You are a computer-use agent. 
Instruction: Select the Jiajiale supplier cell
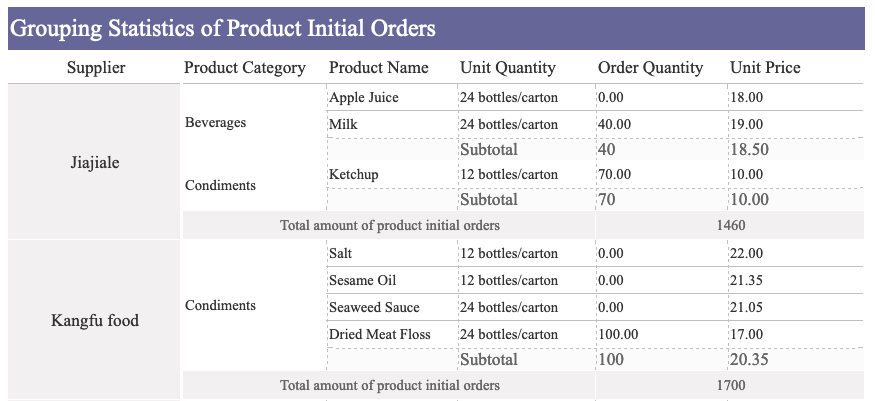[95, 162]
